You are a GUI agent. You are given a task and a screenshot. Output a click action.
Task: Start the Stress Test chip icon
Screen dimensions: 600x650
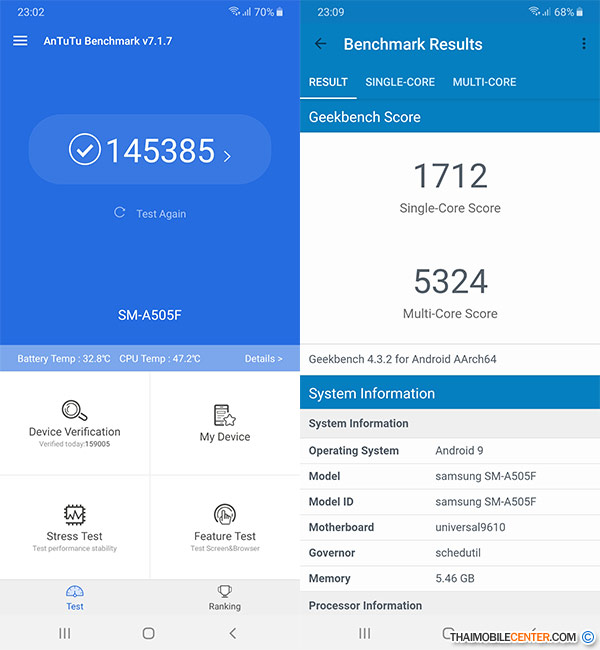[x=74, y=515]
